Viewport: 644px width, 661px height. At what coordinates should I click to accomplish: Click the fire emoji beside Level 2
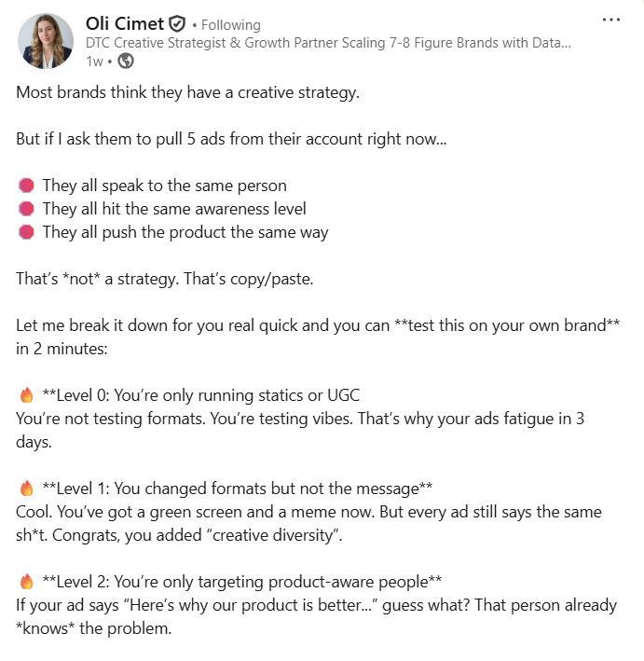click(26, 582)
